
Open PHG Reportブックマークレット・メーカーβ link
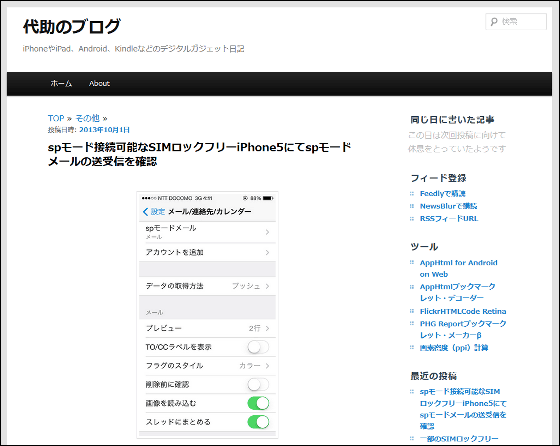(x=463, y=329)
